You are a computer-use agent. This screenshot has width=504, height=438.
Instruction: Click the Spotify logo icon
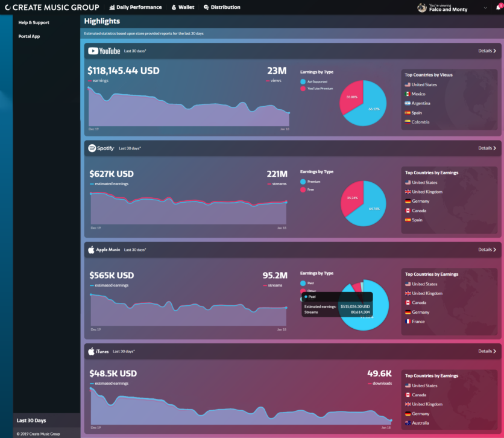click(x=92, y=148)
